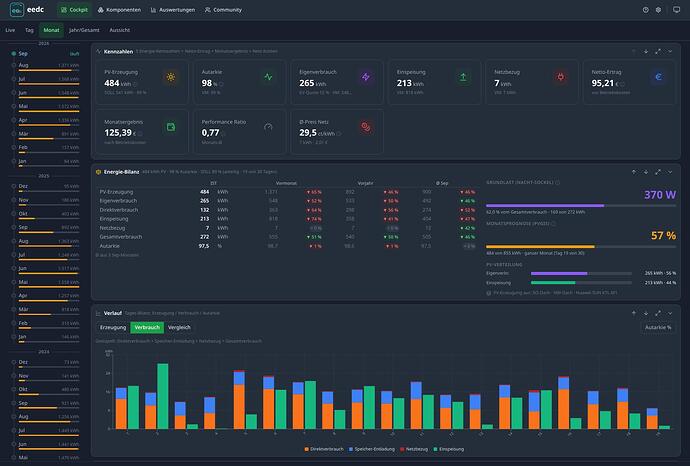
Task: Switch to Jahr/Gesamt tab
Action: click(x=84, y=30)
